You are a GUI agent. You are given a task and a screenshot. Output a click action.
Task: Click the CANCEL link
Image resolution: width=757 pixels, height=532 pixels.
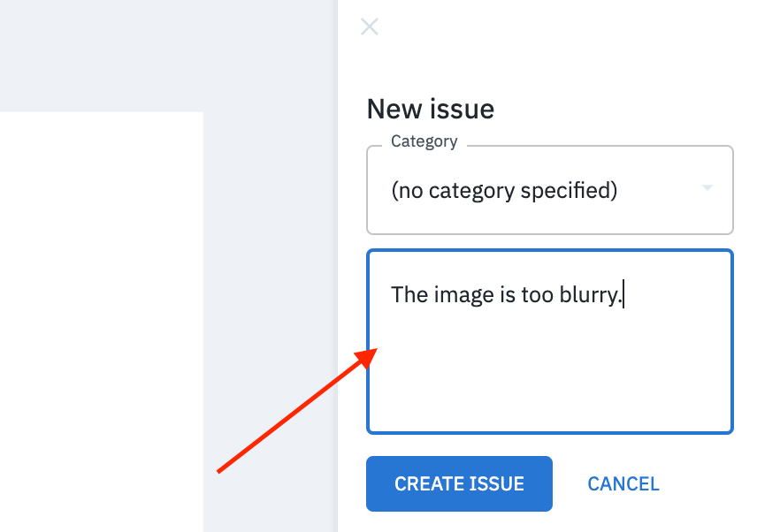coord(623,483)
